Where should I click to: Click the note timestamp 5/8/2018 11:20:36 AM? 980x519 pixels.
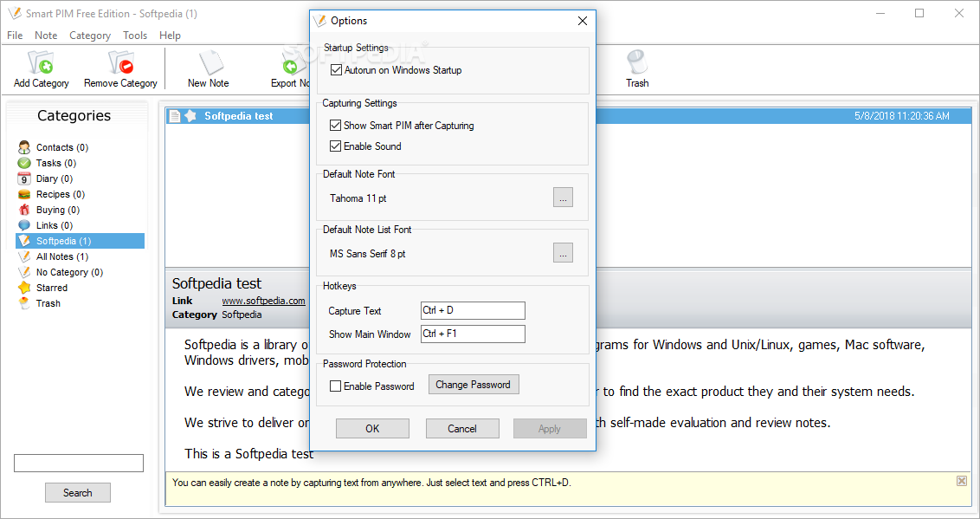902,116
